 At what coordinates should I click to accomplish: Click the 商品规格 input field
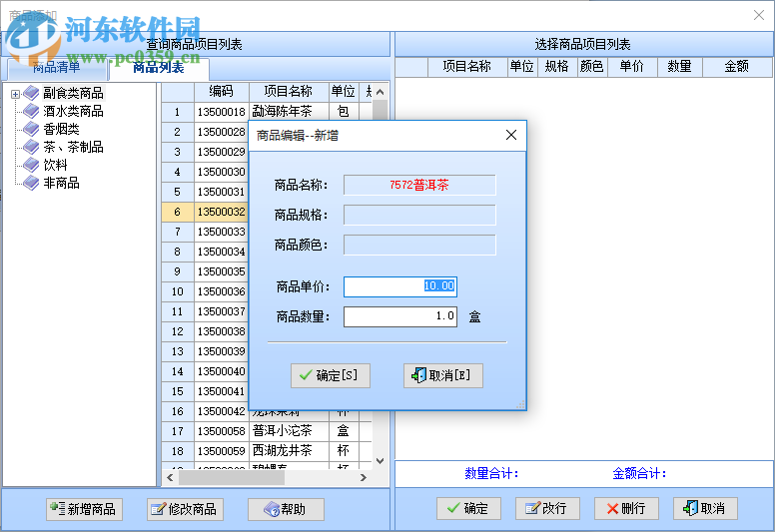click(x=419, y=215)
